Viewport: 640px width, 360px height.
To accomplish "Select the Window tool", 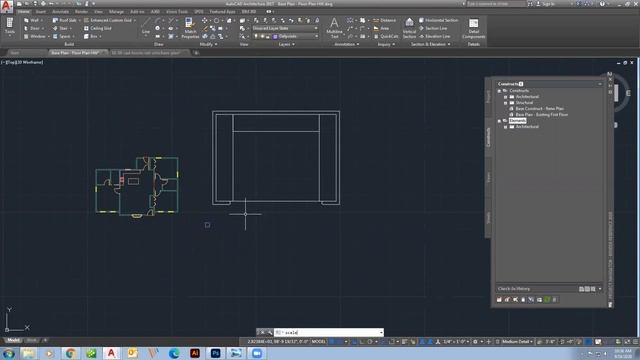I will coord(36,36).
